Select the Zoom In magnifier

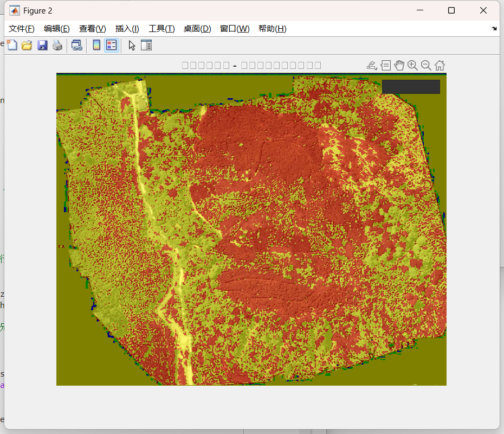tap(413, 66)
